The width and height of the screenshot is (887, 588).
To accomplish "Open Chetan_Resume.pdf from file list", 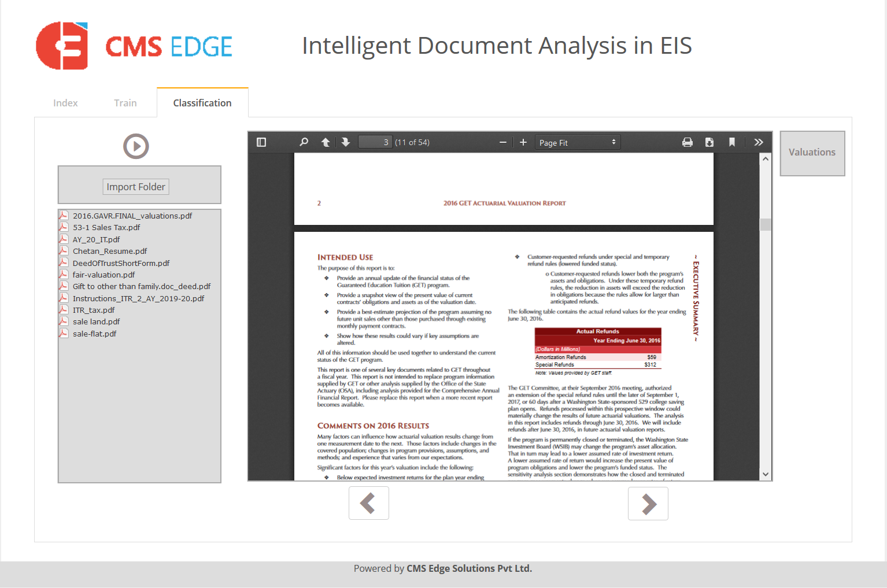I will [110, 251].
